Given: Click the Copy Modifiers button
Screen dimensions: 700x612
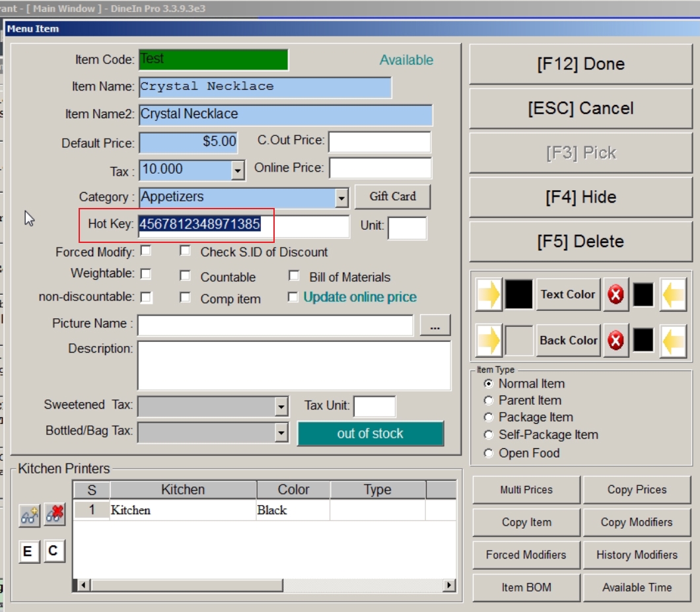Looking at the screenshot, I should (637, 522).
